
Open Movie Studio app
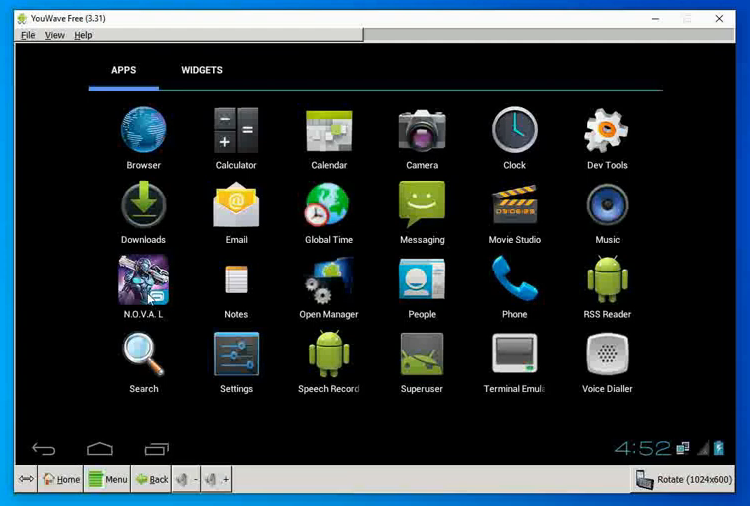pos(515,205)
